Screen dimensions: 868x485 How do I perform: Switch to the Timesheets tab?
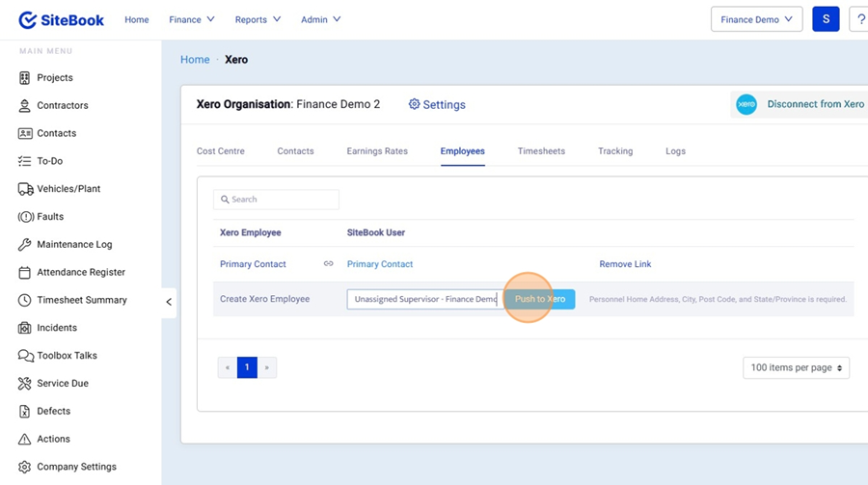541,151
